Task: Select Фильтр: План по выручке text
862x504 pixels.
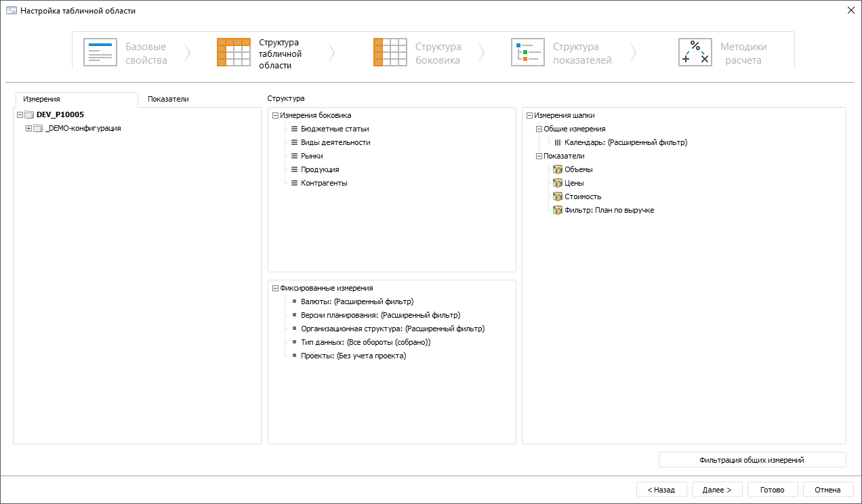Action: [x=609, y=210]
